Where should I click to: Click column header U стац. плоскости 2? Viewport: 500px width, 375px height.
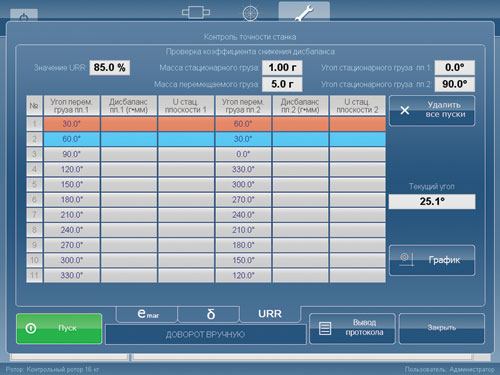[x=358, y=106]
